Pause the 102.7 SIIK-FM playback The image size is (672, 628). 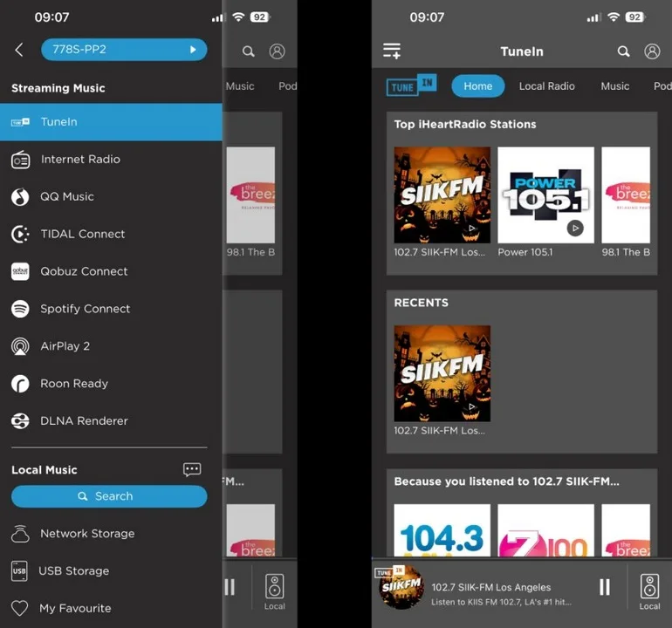604,587
